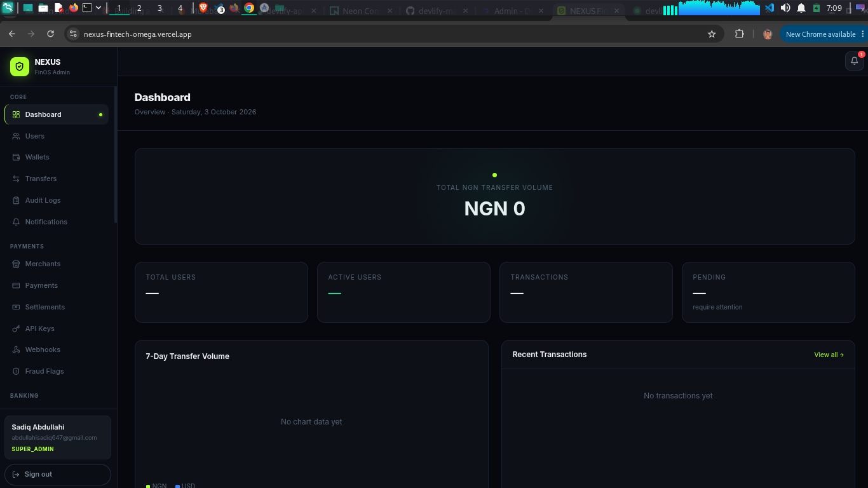Click the sidebar scrollbar
Image resolution: width=868 pixels, height=488 pixels.
[116, 154]
